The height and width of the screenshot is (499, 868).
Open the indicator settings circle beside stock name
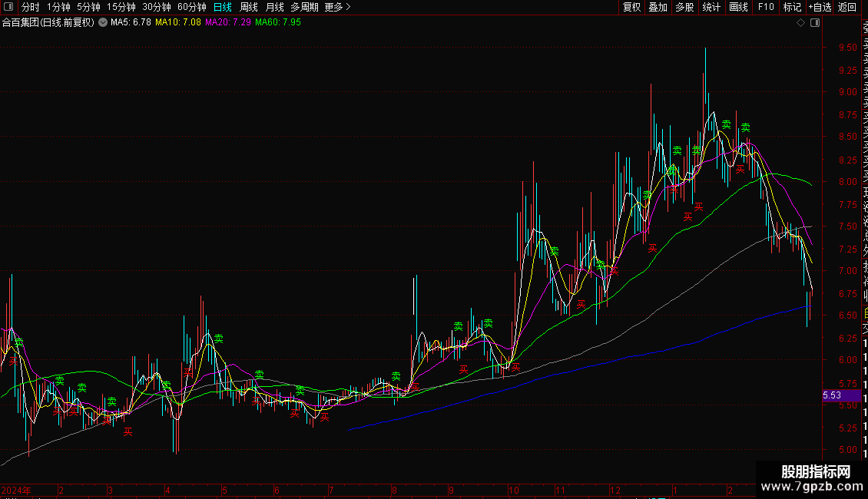(x=103, y=22)
